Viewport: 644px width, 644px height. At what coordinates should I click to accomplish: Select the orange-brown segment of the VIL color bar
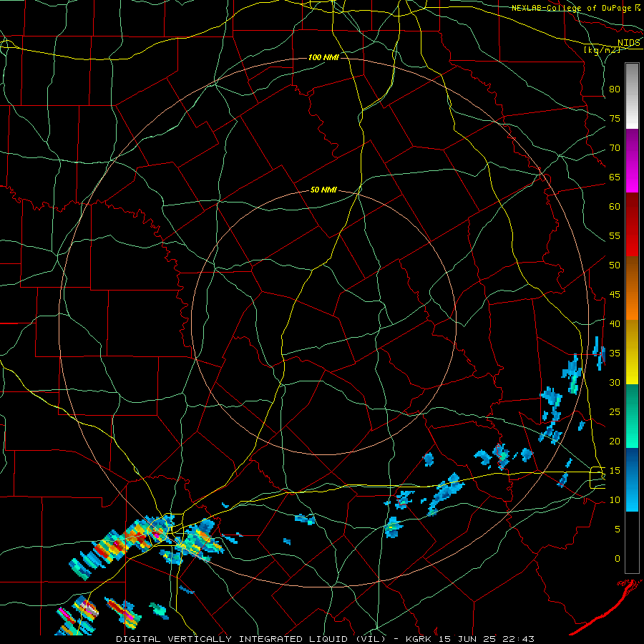coord(632,288)
